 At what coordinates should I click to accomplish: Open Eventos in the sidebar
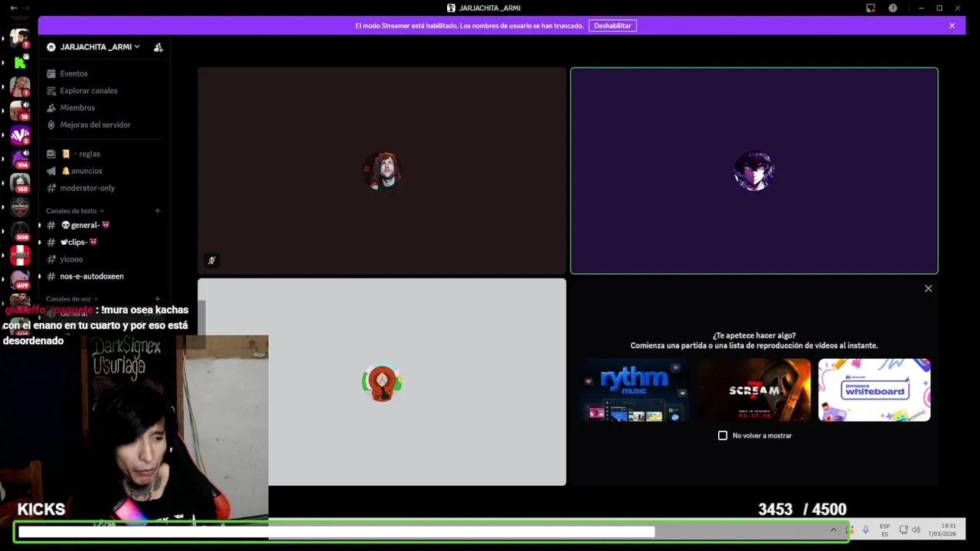[x=73, y=73]
